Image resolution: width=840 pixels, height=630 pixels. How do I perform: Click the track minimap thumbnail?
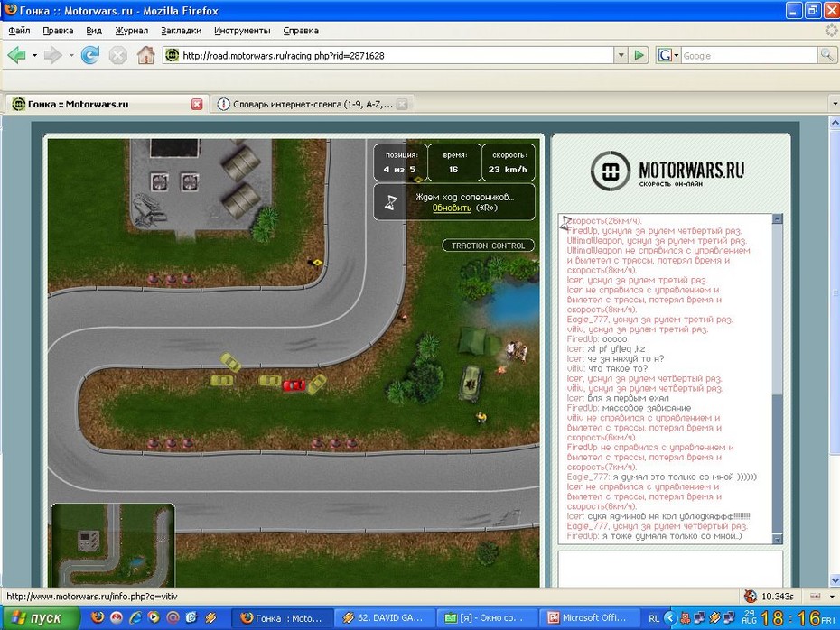coord(113,545)
